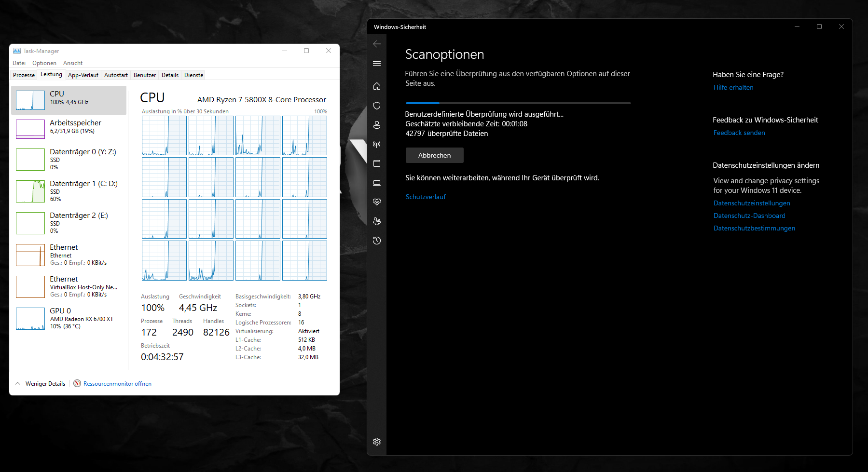
Task: Open protection history clock icon
Action: 377,241
